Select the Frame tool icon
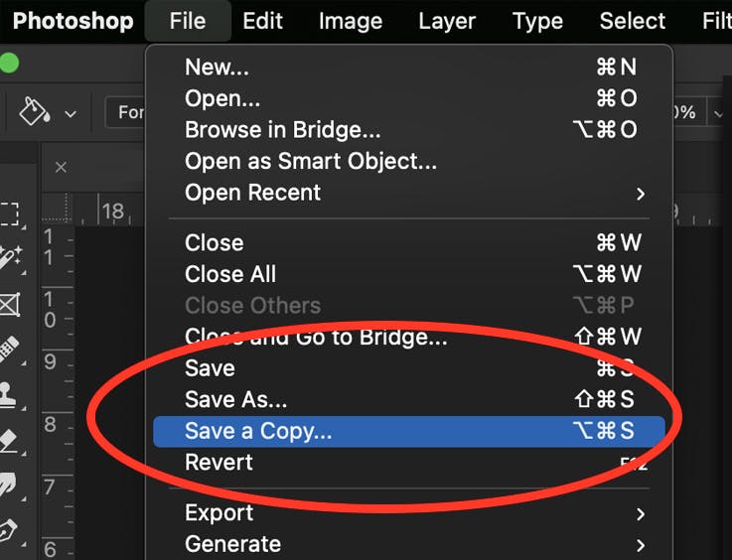732x560 pixels. coord(10,305)
